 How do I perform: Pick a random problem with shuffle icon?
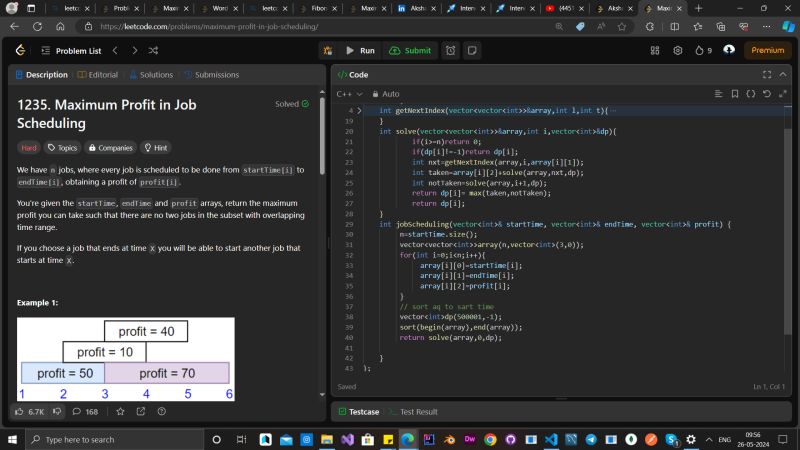pos(153,50)
